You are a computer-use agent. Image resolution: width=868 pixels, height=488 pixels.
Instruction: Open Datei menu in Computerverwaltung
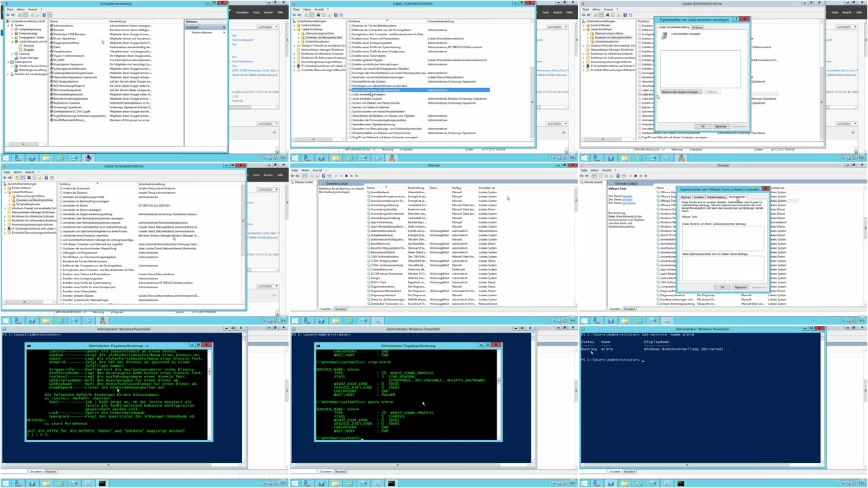pyautogui.click(x=9, y=9)
